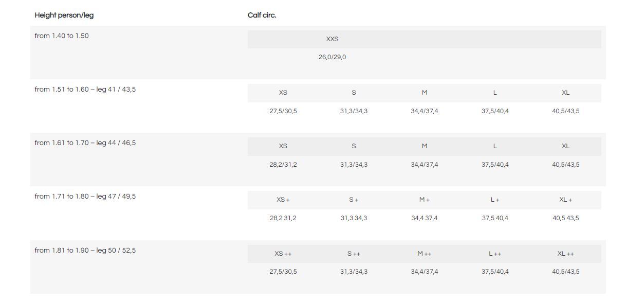Select the XL + size label
The image size is (644, 303).
click(565, 200)
